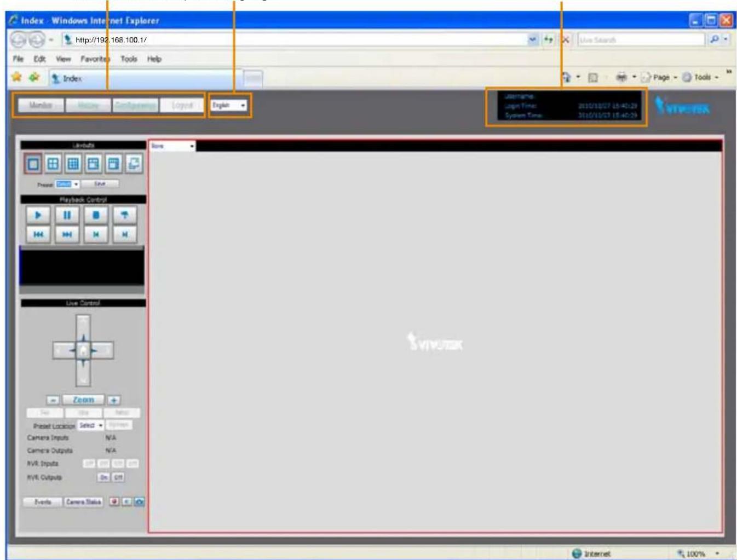Image resolution: width=737 pixels, height=560 pixels.
Task: Open the Preset Location Select dropdown
Action: [x=90, y=425]
